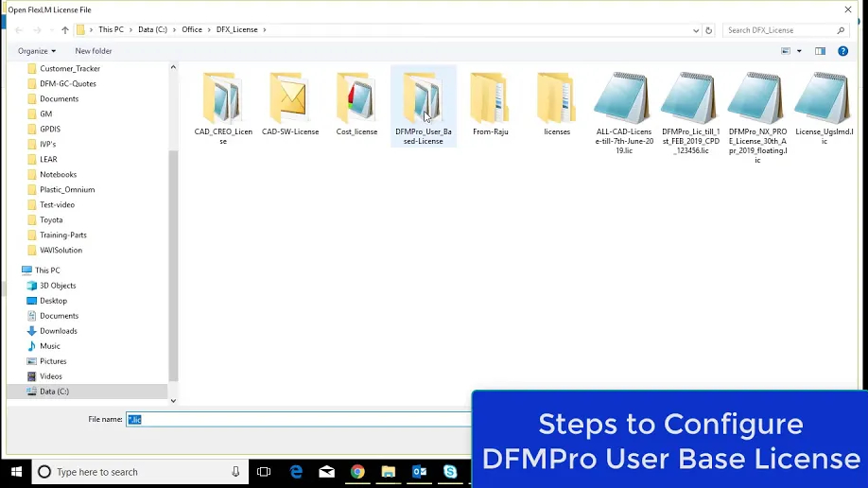Click the File name input field
Viewport: 868px width, 488px height.
click(299, 419)
